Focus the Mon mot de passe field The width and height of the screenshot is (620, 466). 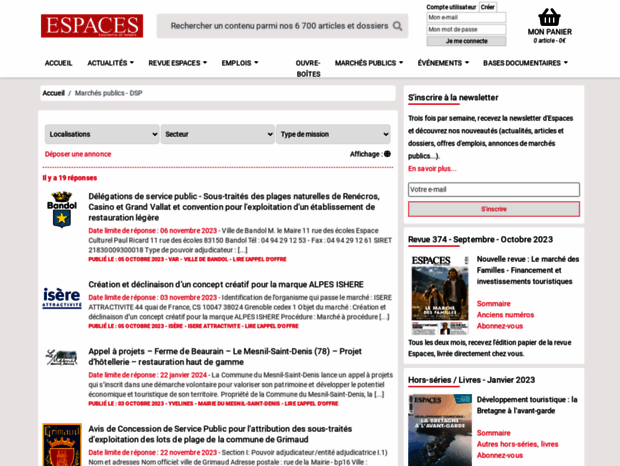pos(466,29)
